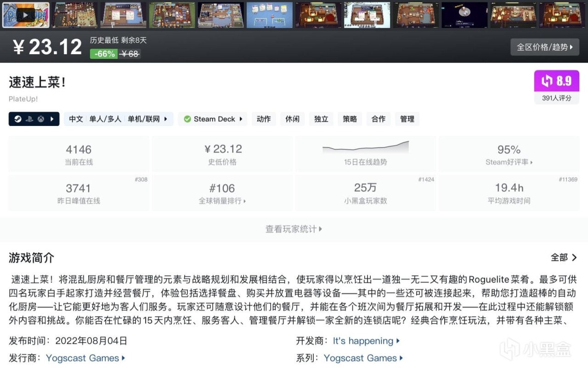Click the 剩余8天 remaining time text

pos(134,40)
